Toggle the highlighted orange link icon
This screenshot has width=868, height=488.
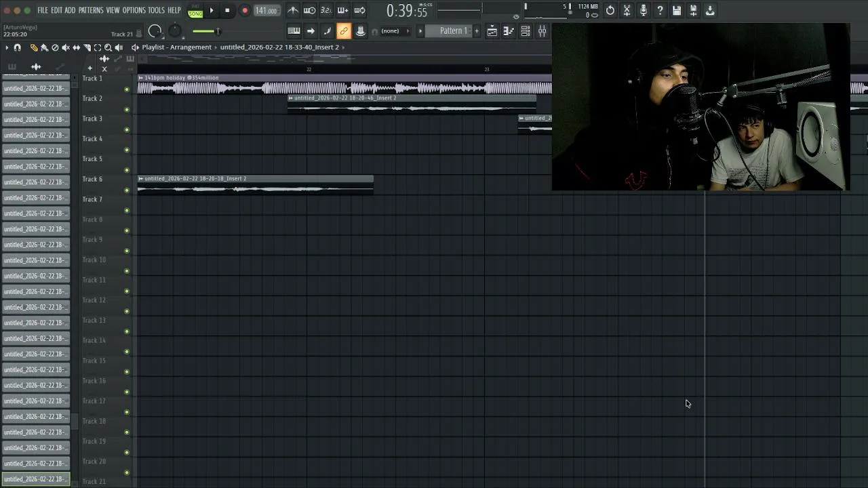(344, 31)
